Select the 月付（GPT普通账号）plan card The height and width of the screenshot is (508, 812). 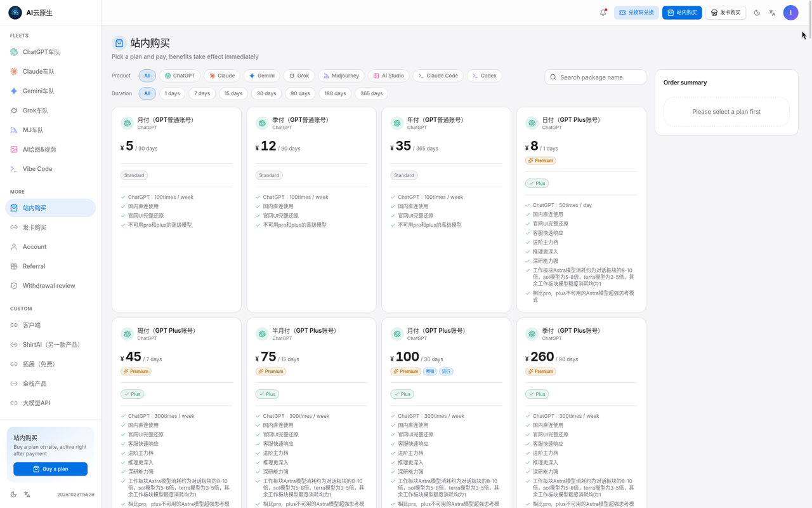pyautogui.click(x=176, y=210)
